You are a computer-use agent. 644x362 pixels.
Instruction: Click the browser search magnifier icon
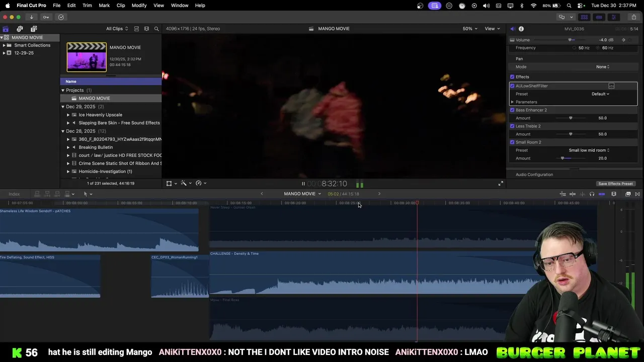(x=156, y=29)
